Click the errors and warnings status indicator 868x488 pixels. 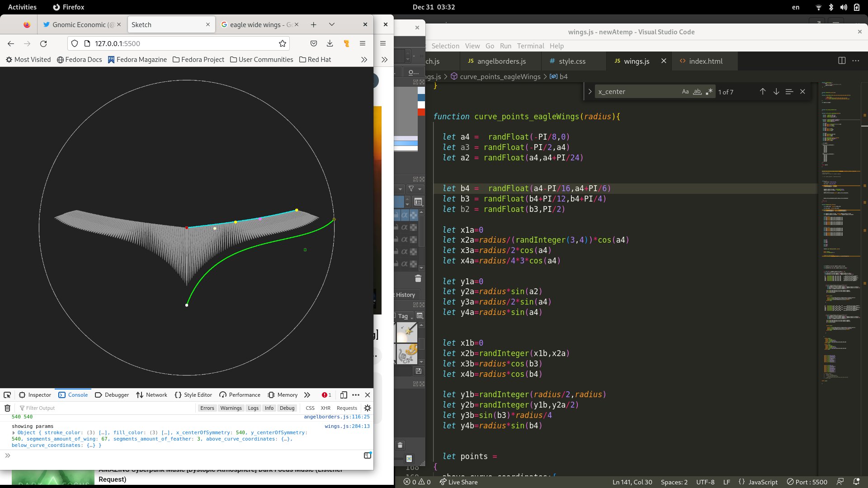point(417,482)
